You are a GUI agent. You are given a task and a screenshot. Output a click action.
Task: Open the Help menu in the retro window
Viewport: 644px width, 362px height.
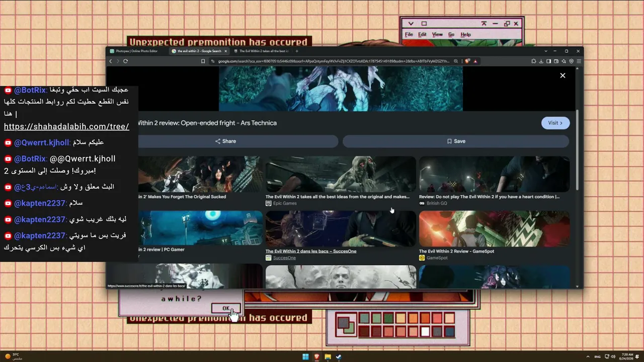[466, 35]
